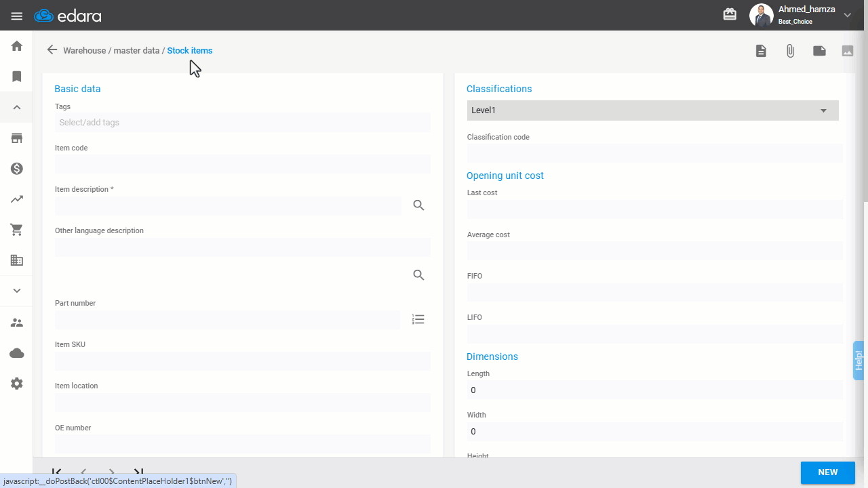The image size is (868, 488).
Task: Click the back arrow beside Warehouse breadcrumb
Action: pyautogui.click(x=52, y=50)
